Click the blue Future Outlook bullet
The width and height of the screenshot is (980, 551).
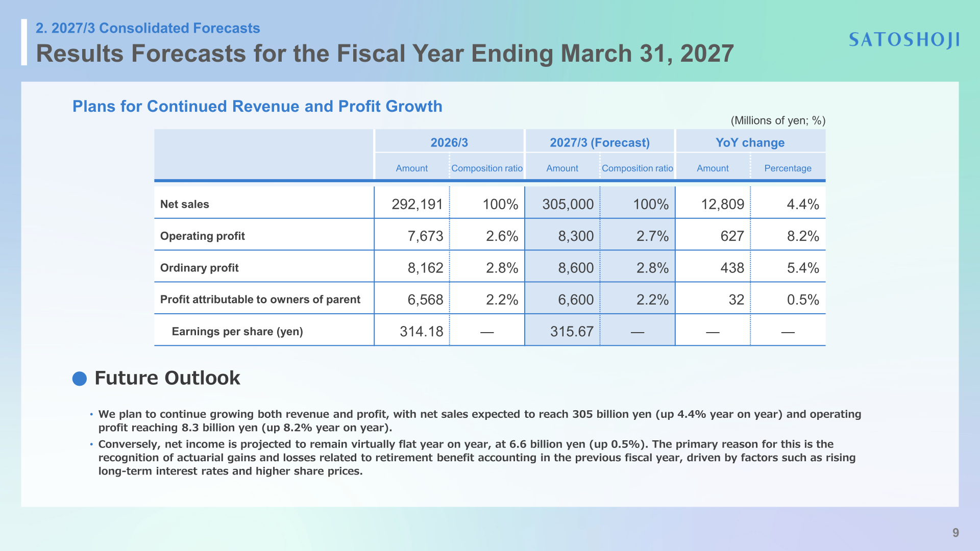(x=80, y=379)
